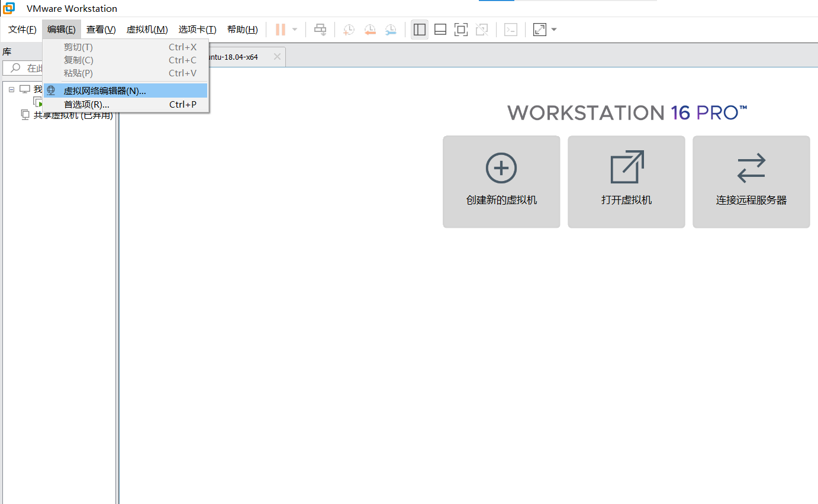Open the 查看(V) menu
This screenshot has width=818, height=504.
point(101,30)
